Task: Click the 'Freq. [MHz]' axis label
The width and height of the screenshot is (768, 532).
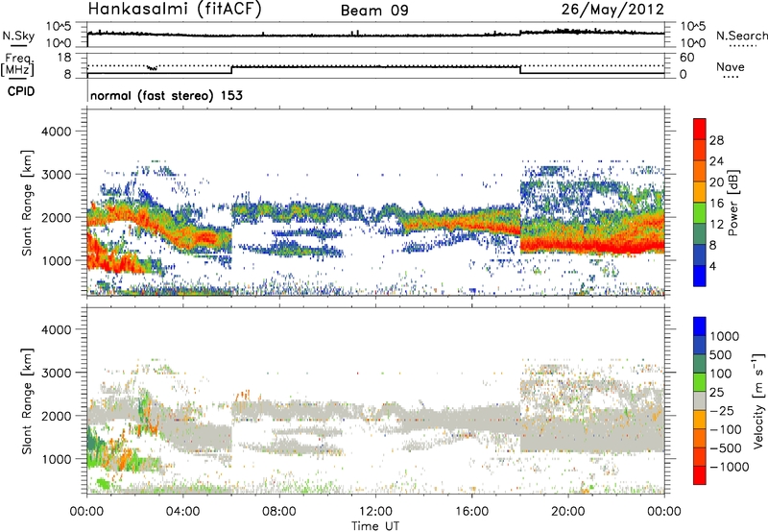Action: (17, 65)
